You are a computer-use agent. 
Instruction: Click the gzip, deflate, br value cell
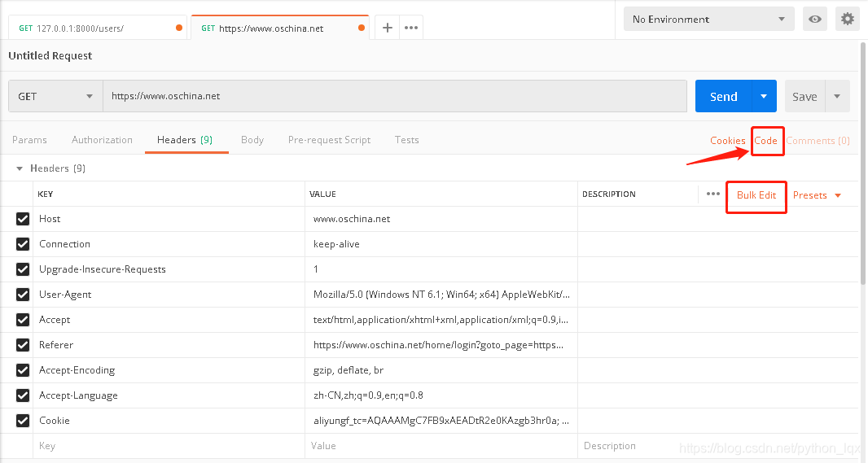click(441, 370)
